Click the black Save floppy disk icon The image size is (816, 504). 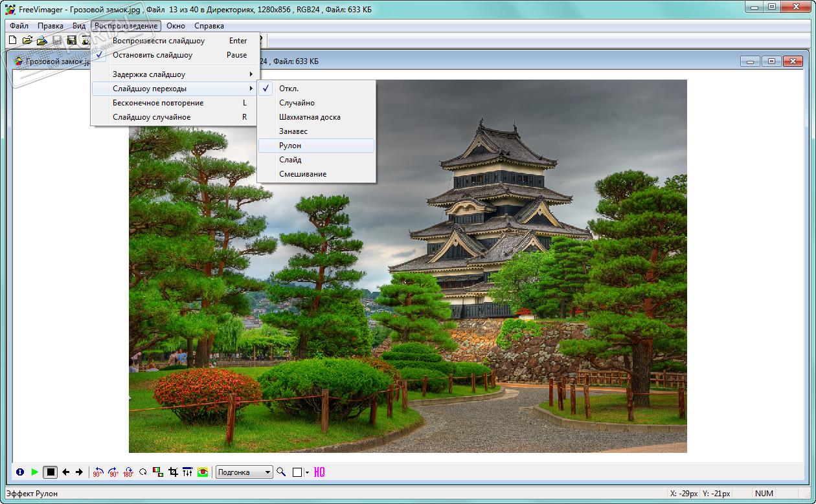tap(71, 41)
